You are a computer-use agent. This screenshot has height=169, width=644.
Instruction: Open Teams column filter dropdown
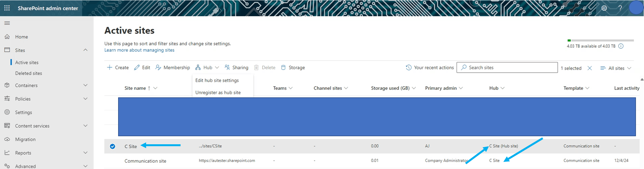291,88
